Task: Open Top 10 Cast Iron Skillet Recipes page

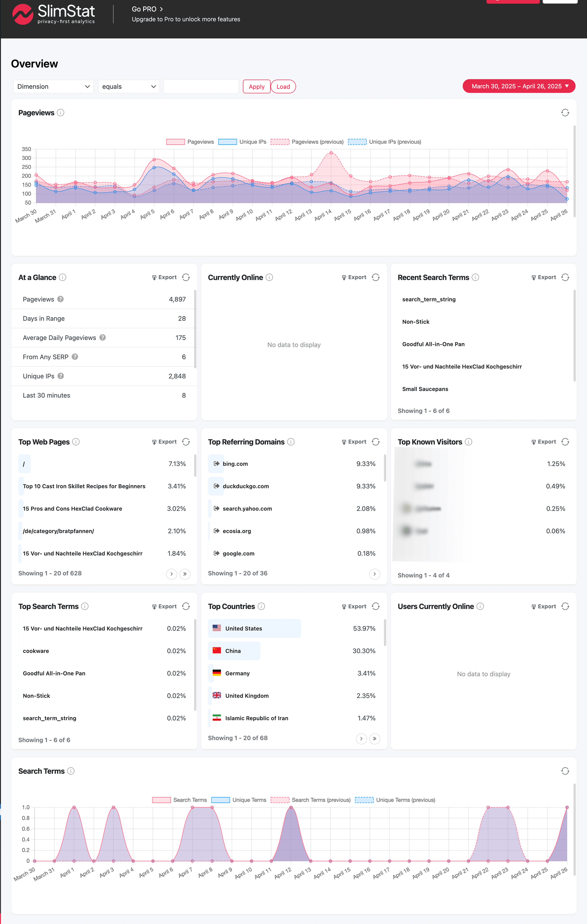Action: [84, 486]
